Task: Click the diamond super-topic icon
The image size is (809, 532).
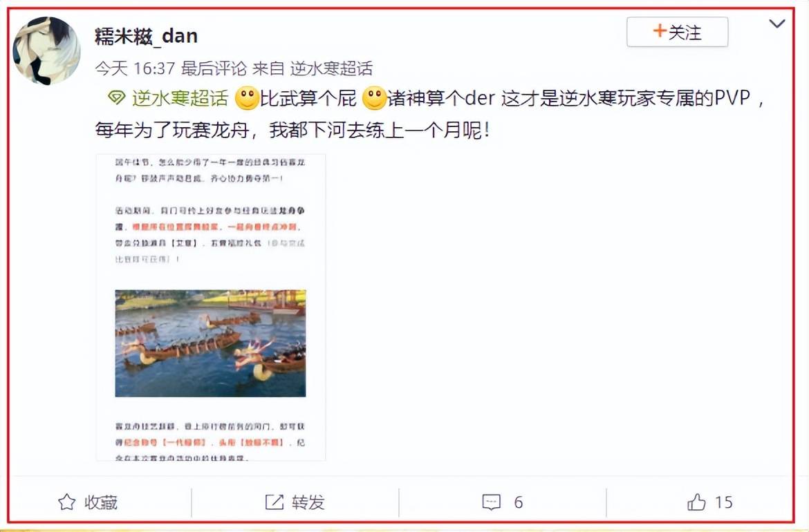Action: point(117,97)
